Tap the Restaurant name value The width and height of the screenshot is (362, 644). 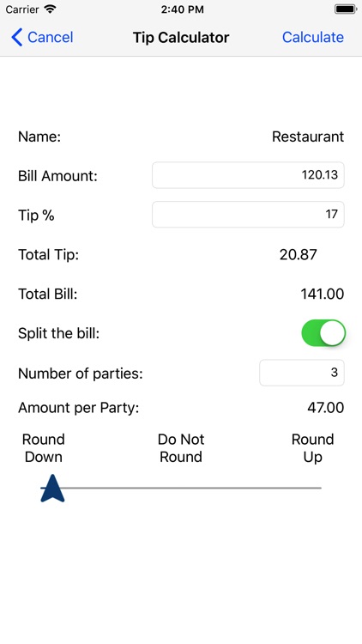[x=308, y=137]
